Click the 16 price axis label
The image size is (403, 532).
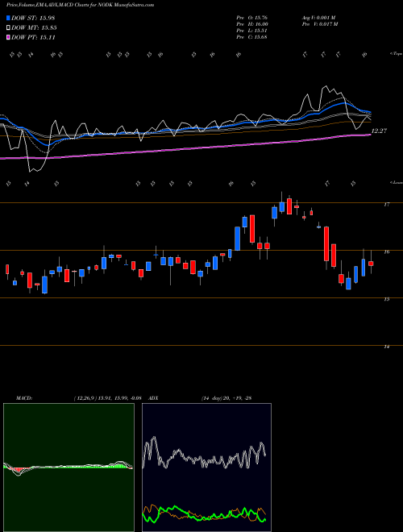point(386,251)
